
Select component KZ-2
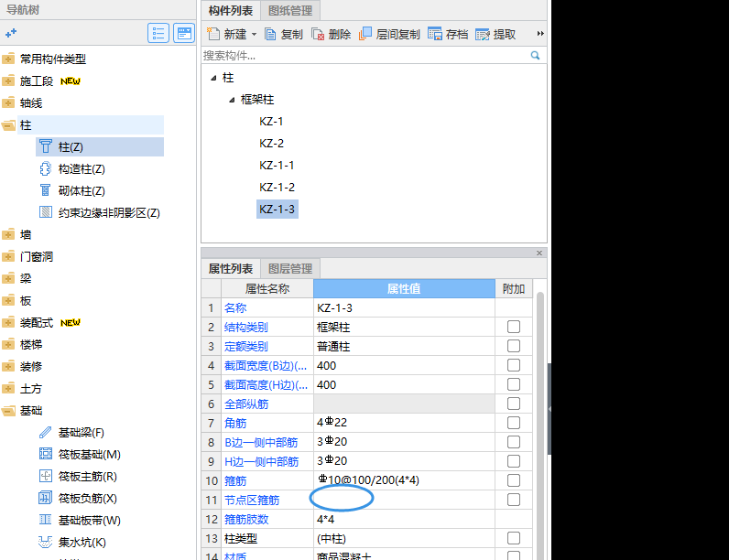[271, 144]
